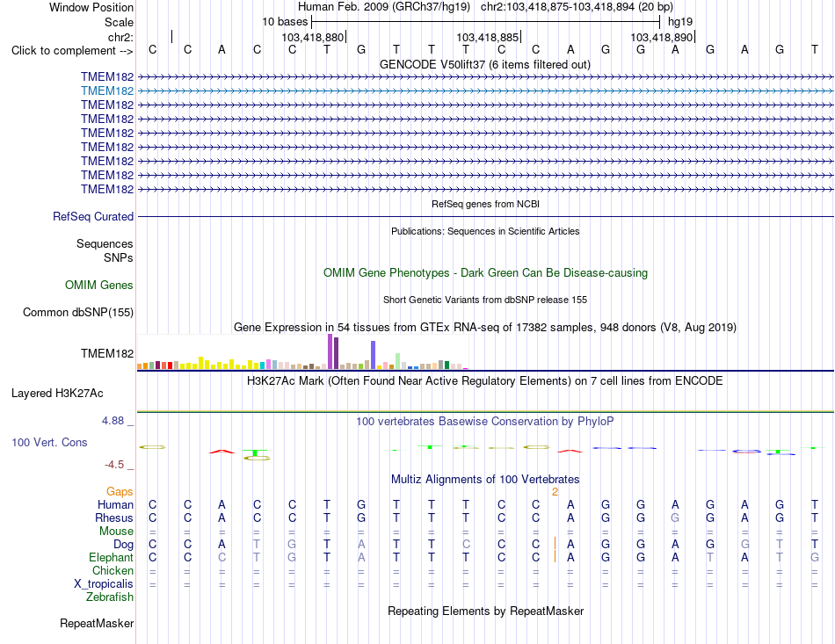Click the orange Gaps label
Screen dimensions: 835x644
pos(120,492)
